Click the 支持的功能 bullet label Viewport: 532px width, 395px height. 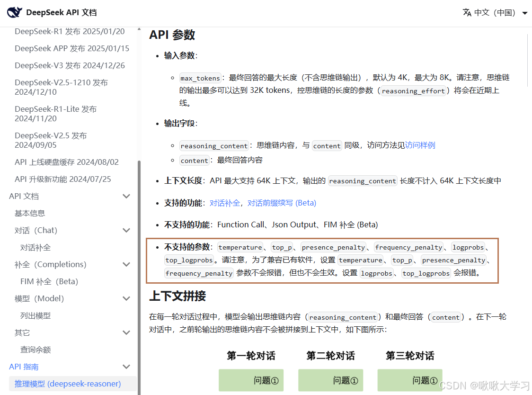[183, 203]
